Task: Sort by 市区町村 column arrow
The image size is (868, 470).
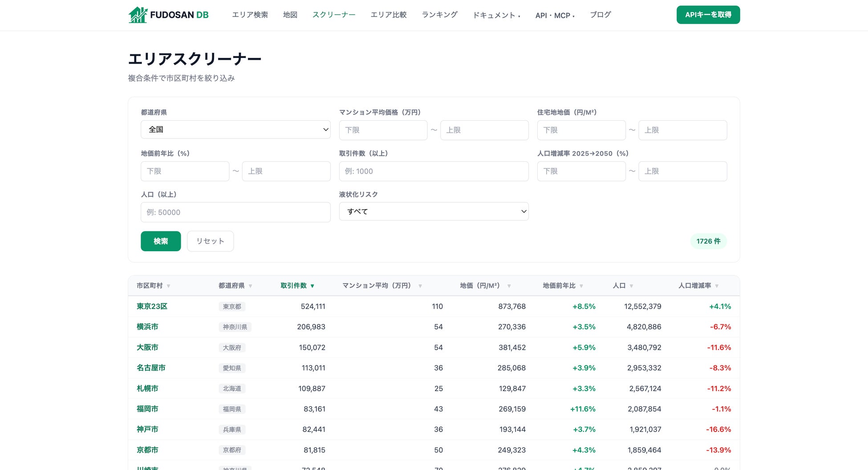Action: point(168,286)
